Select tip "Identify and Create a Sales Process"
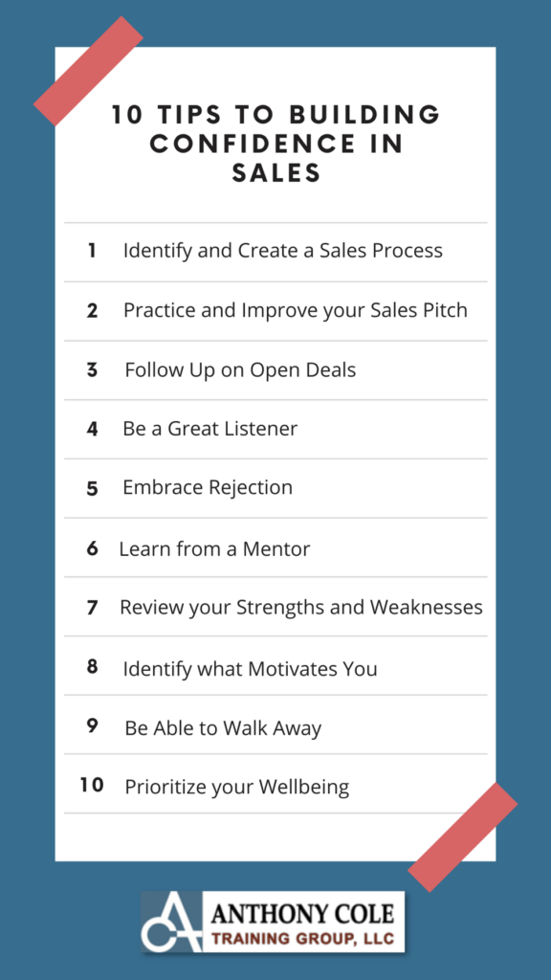This screenshot has height=980, width=551. 283,251
